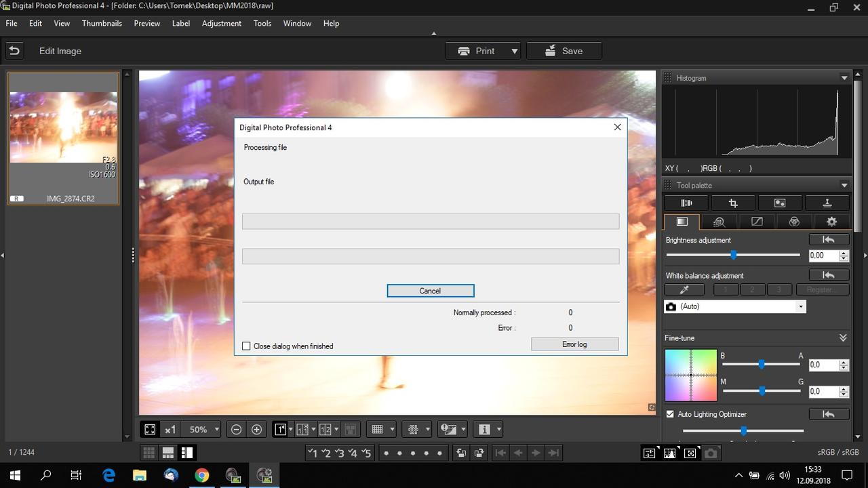The width and height of the screenshot is (868, 488).
Task: Collapse the Fine-tune section
Action: pyautogui.click(x=843, y=338)
